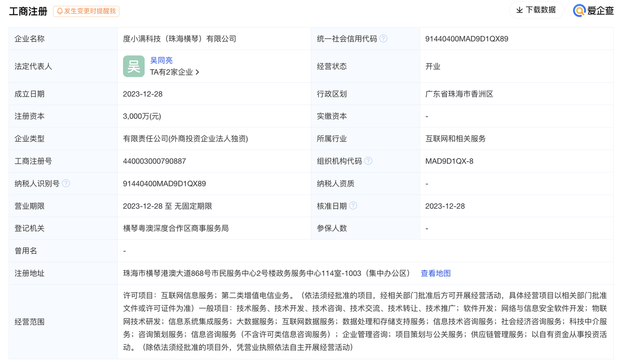Image resolution: width=620 pixels, height=364 pixels.
Task: Click the 爱企查 logo icon
Action: click(x=579, y=10)
